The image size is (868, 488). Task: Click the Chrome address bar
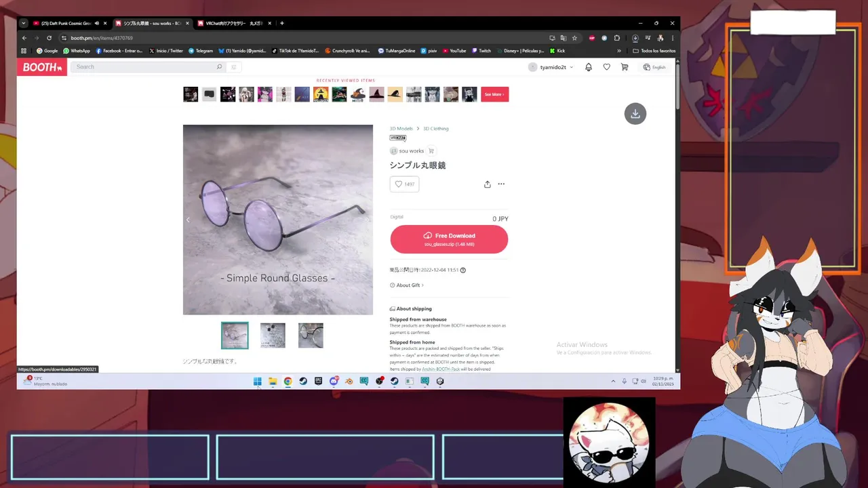[x=305, y=38]
